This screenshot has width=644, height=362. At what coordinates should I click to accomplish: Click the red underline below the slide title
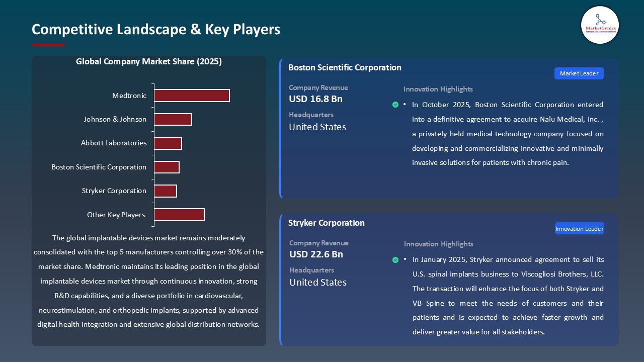47,44
